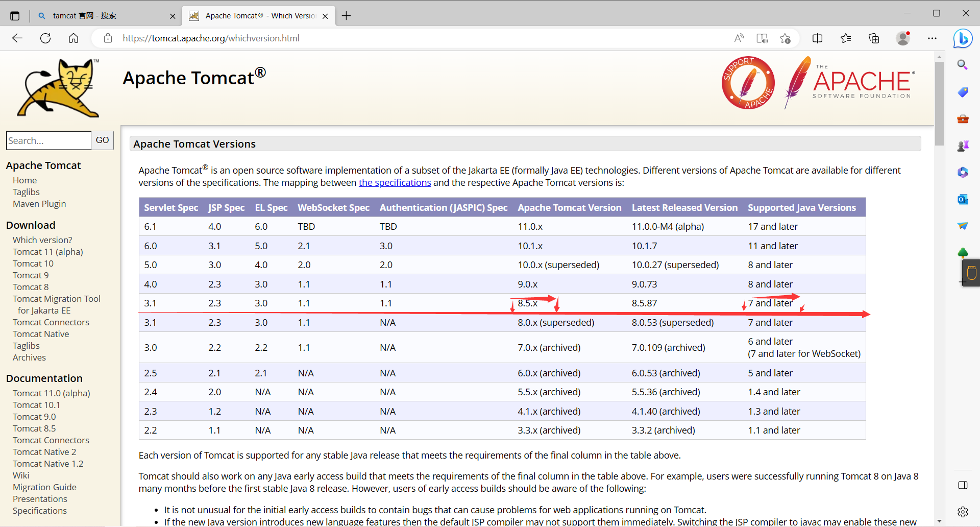Enter immersive reader mode
The width and height of the screenshot is (980, 527).
[762, 38]
